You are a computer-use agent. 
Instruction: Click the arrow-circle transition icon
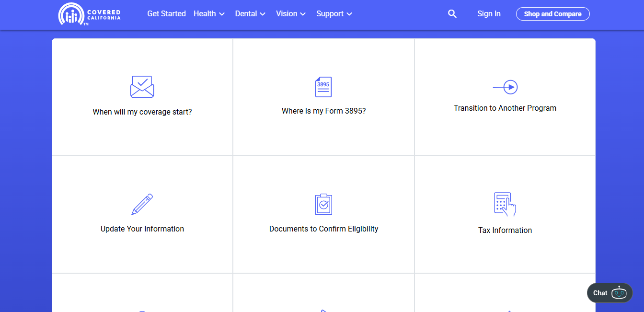click(505, 87)
